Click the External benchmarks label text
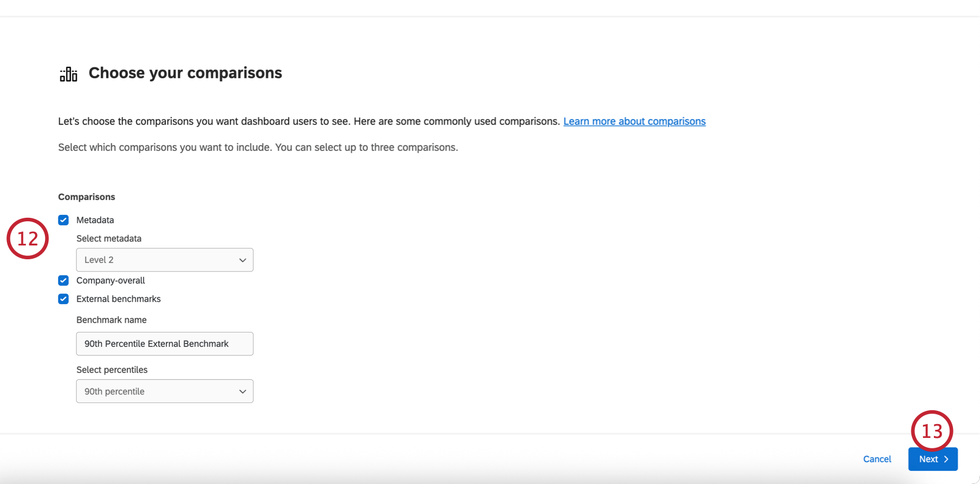 (x=118, y=299)
